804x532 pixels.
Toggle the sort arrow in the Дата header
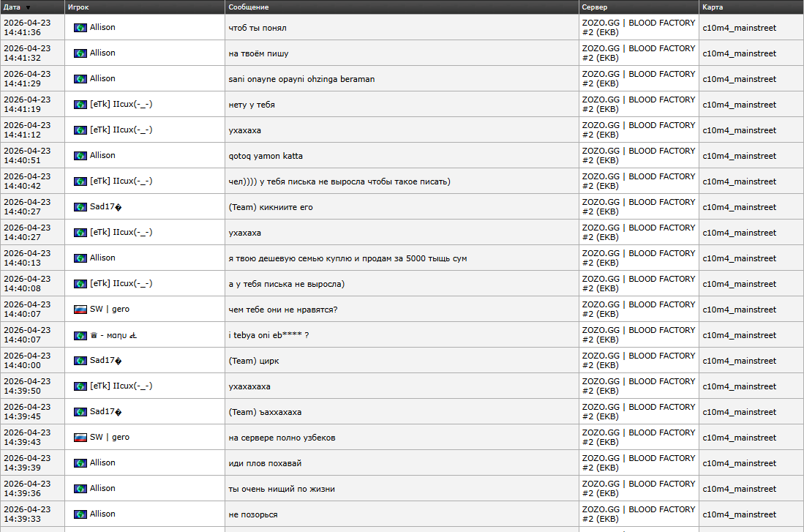coord(29,7)
